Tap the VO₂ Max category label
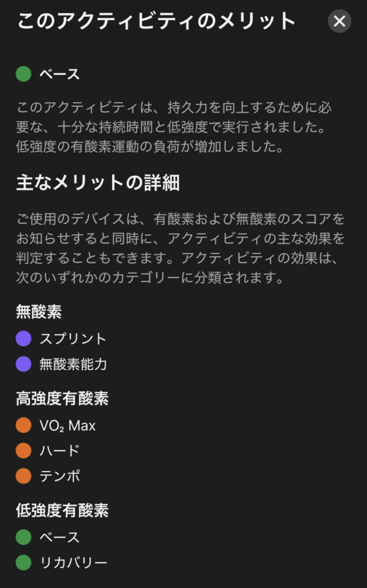This screenshot has width=367, height=588. 68,425
